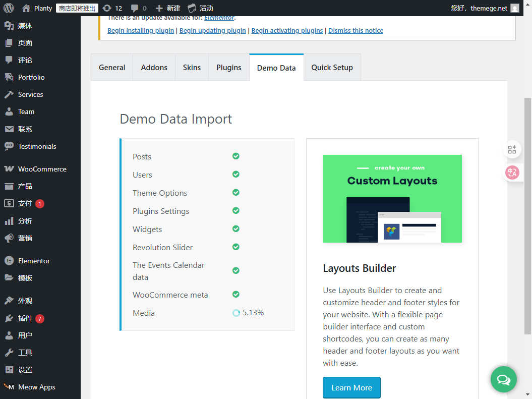Open the comments bubble icon in admin bar

134,8
